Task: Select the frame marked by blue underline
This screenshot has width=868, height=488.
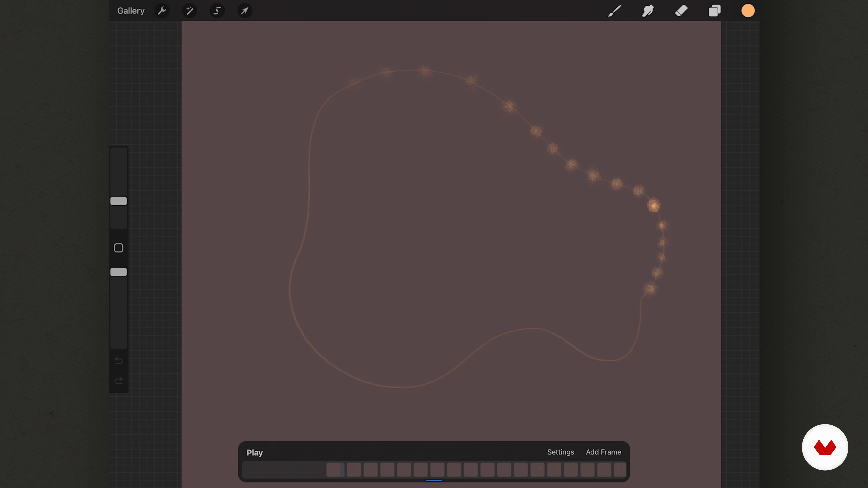Action: (437, 470)
